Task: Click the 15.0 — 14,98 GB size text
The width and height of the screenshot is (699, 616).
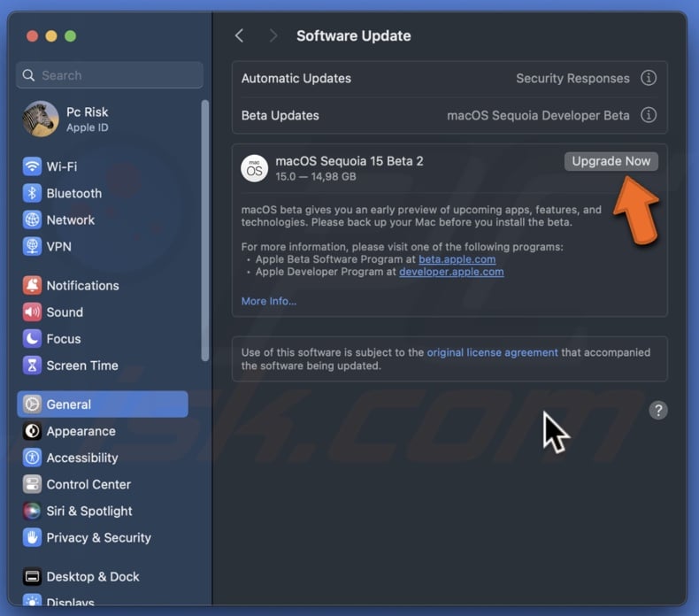Action: (x=316, y=177)
